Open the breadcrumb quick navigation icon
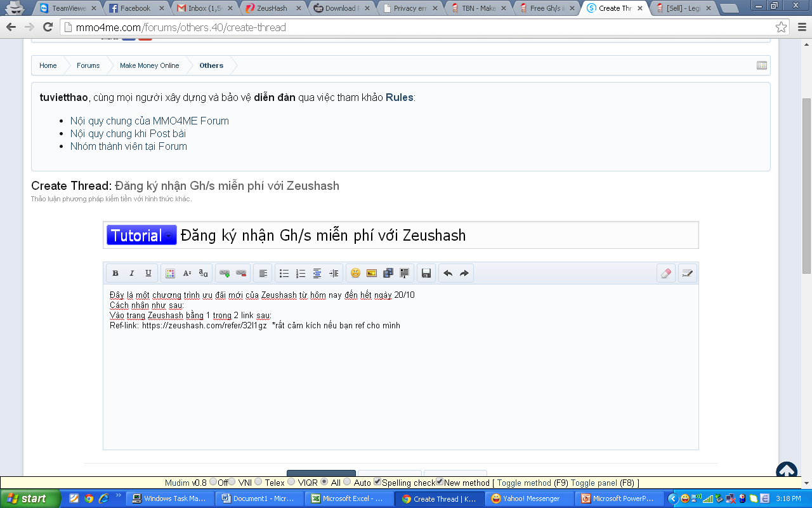This screenshot has height=508, width=812. 762,65
